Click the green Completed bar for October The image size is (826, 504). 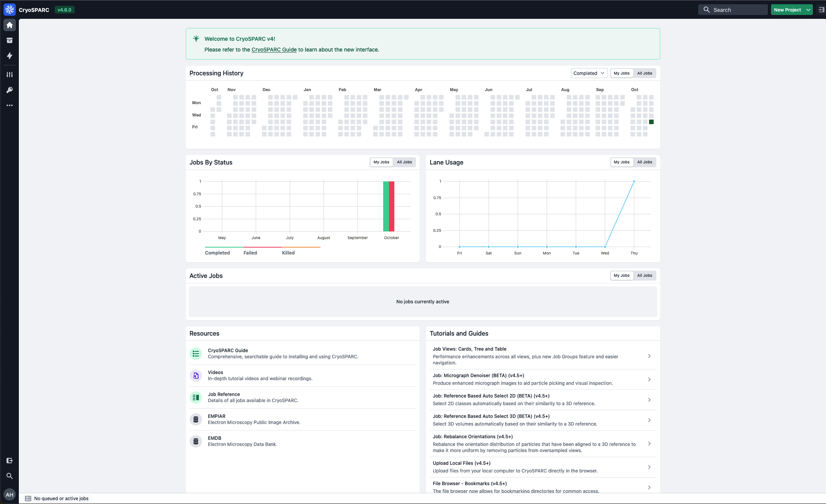tap(386, 206)
